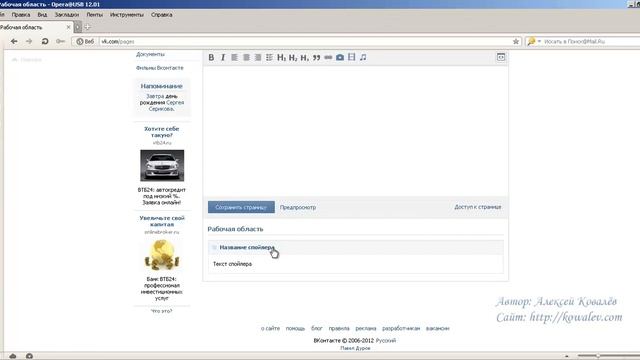The height and width of the screenshot is (360, 640).
Task: Open the вакансии footer link
Action: click(x=438, y=328)
